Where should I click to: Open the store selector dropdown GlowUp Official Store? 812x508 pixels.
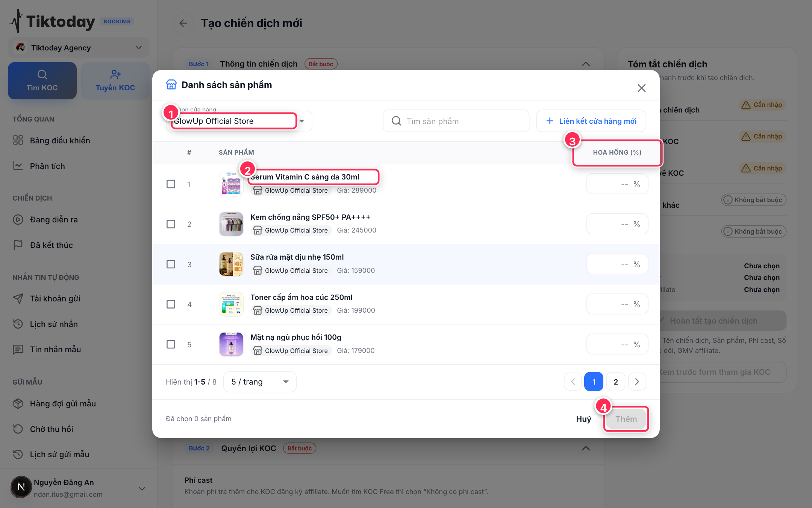239,121
